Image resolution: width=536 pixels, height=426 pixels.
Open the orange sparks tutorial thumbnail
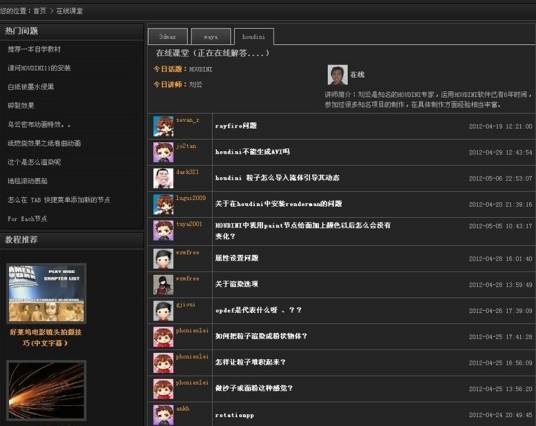click(46, 390)
